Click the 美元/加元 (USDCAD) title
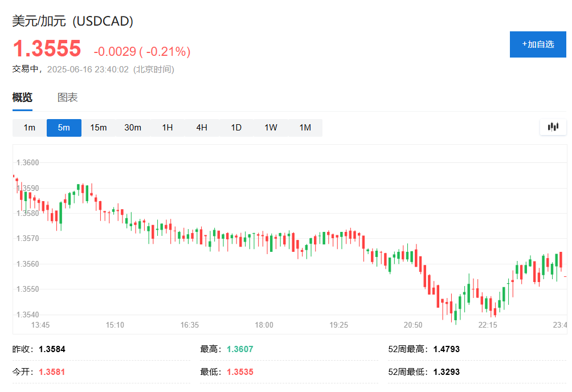572x392 pixels. (73, 22)
